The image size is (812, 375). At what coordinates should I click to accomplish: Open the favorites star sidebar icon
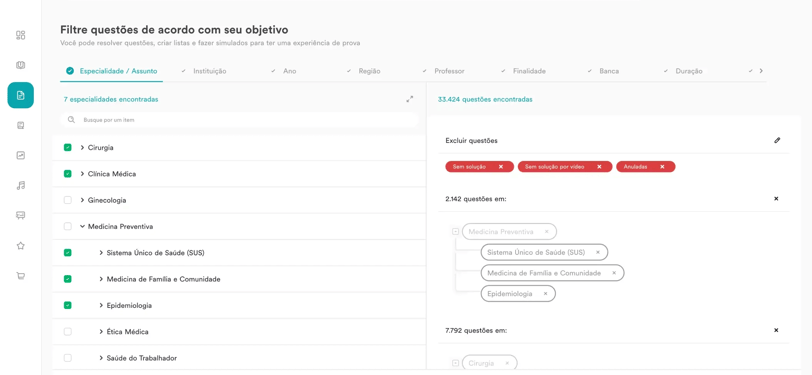point(21,246)
